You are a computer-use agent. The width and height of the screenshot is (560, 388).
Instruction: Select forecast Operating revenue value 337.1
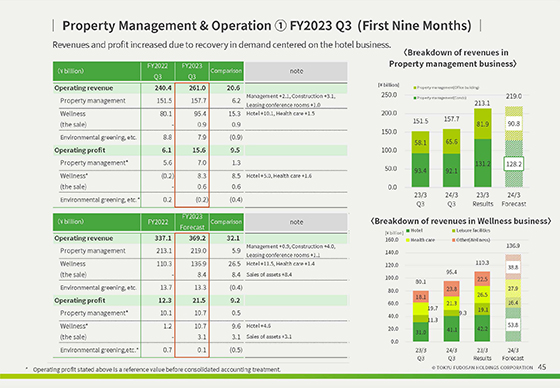[x=163, y=238]
